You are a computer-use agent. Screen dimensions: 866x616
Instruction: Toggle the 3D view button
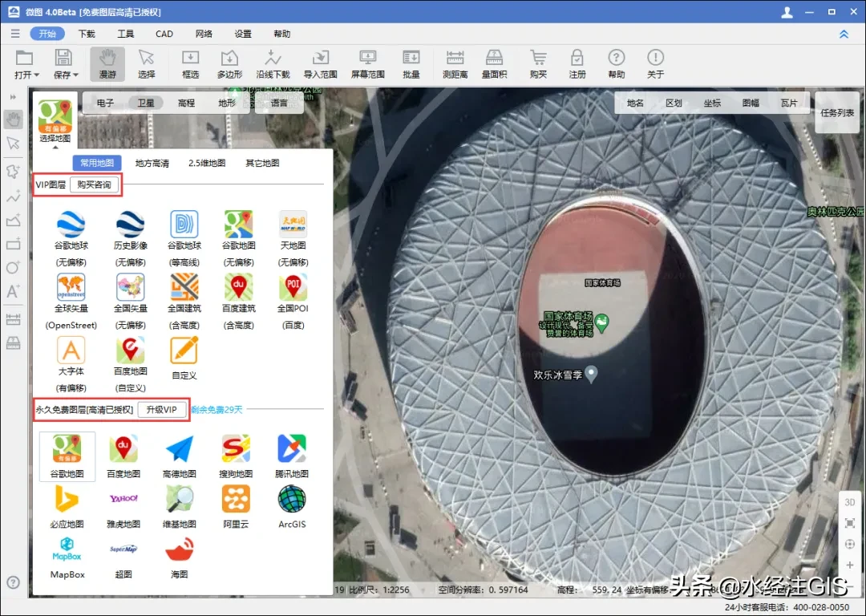(849, 502)
